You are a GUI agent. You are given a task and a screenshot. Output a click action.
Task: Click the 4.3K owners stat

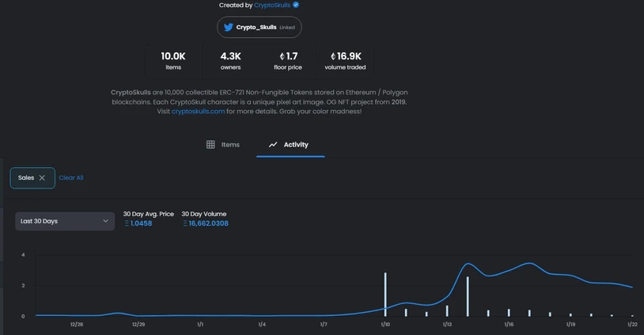point(230,61)
